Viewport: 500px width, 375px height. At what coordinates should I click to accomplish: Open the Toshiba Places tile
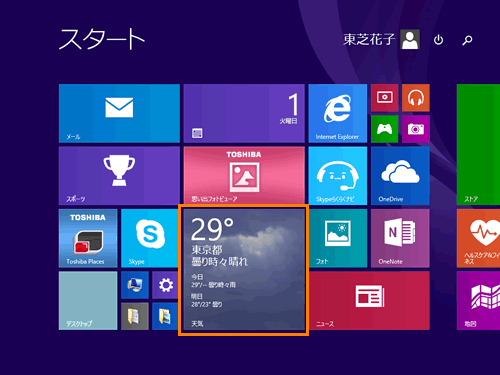pyautogui.click(x=88, y=238)
